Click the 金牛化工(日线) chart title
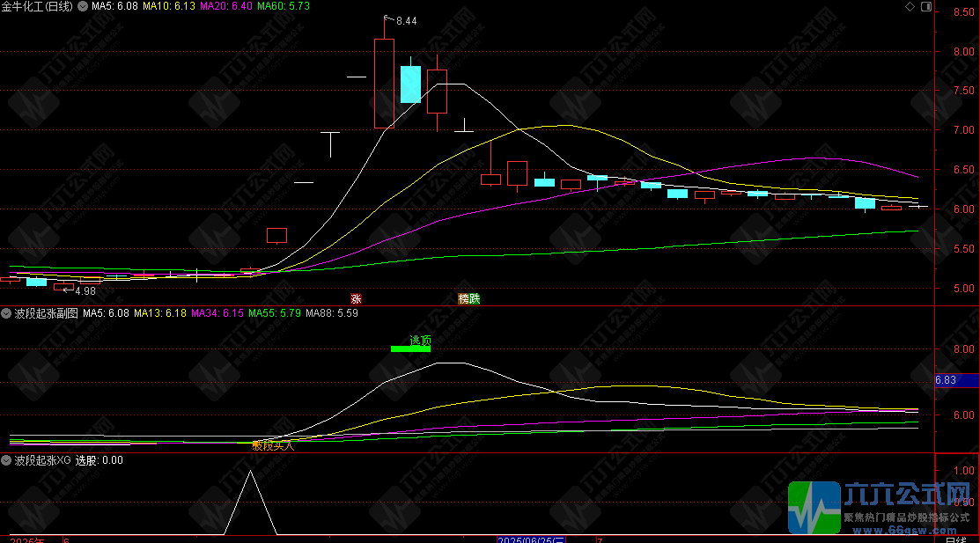Viewport: 980px width, 543px height. (37, 6)
